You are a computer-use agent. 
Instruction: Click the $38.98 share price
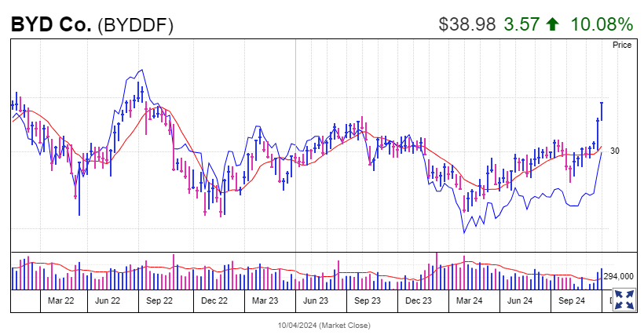(x=467, y=24)
